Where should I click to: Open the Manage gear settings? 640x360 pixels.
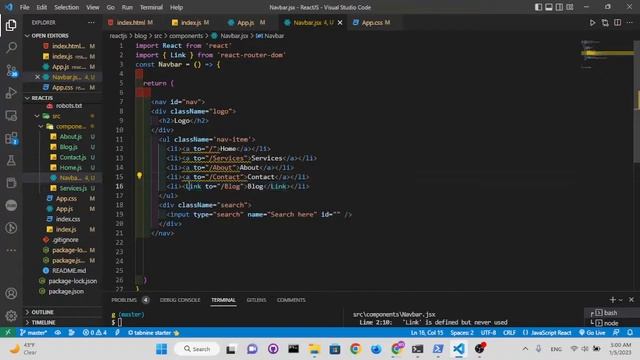(11, 316)
